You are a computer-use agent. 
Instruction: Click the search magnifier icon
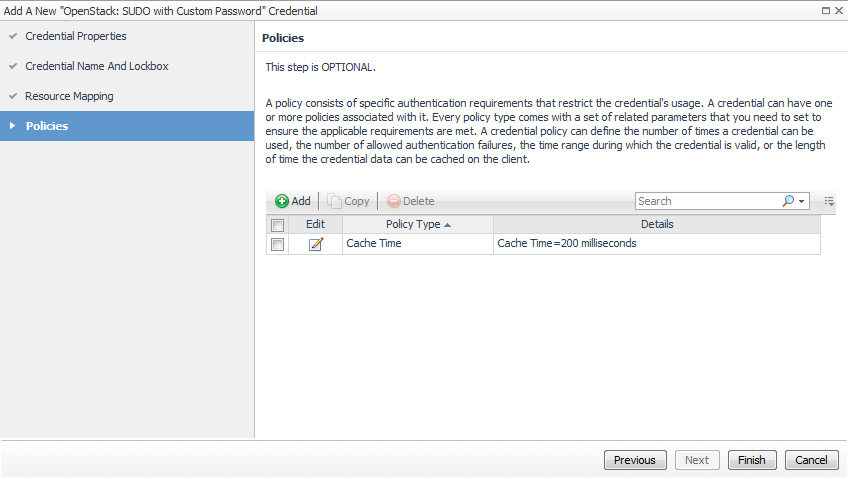pos(789,201)
